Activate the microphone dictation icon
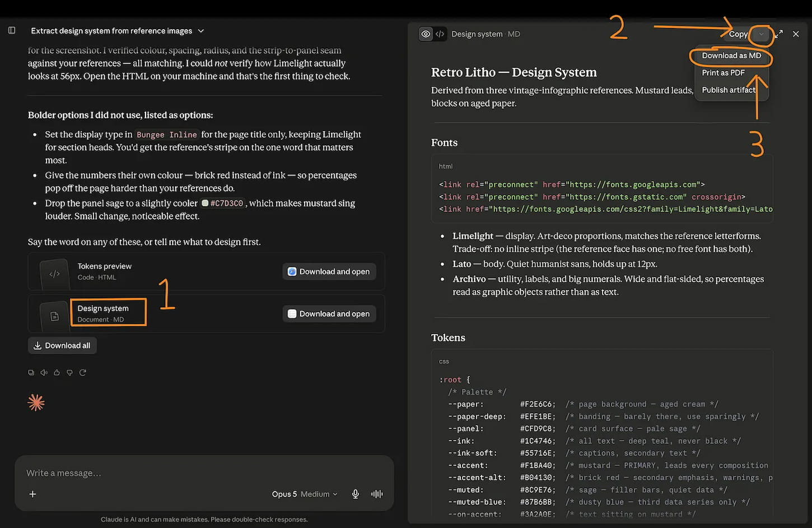 (x=355, y=494)
